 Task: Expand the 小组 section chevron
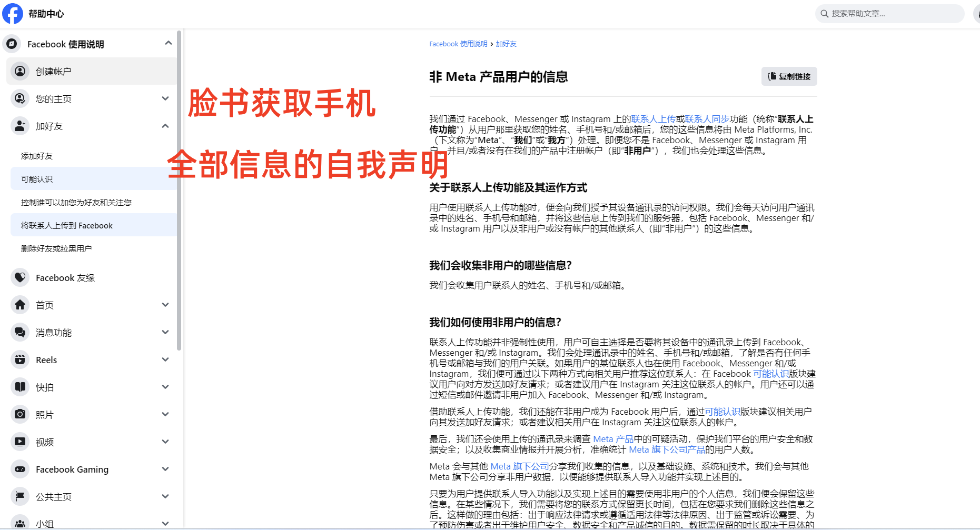(x=165, y=524)
